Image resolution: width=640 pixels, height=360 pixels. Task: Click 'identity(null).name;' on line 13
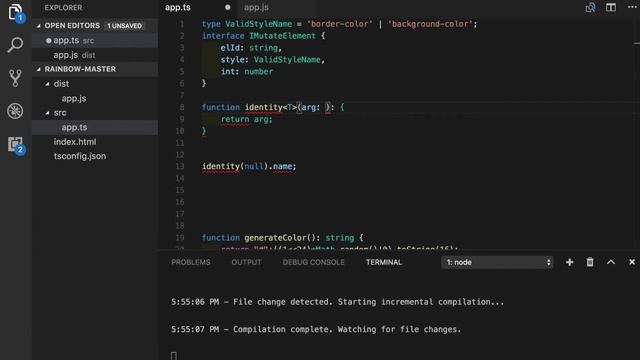[249, 167]
